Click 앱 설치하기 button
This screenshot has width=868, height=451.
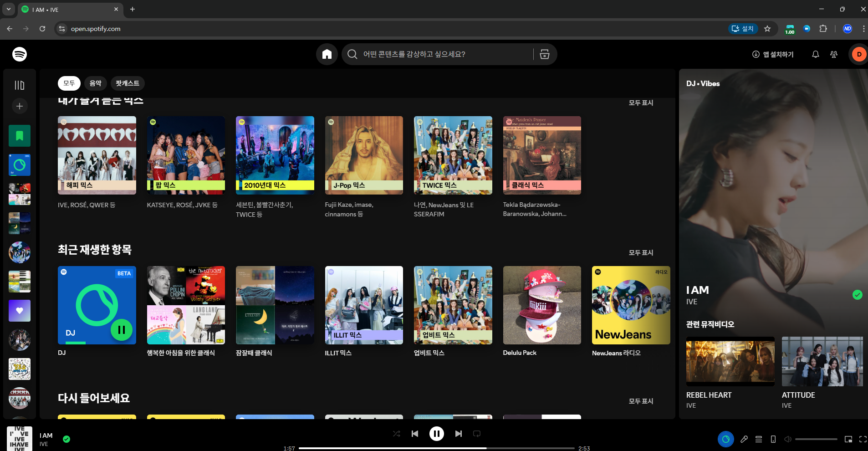pos(773,54)
